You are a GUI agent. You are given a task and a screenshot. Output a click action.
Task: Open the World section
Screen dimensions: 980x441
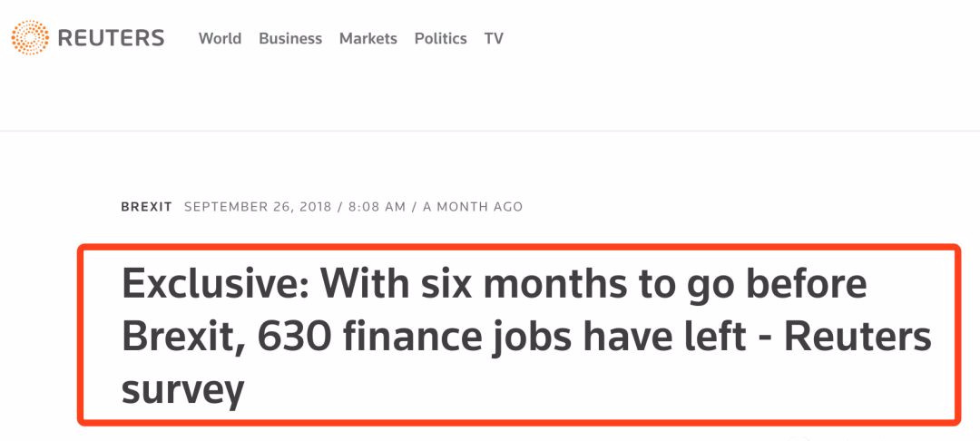[220, 39]
